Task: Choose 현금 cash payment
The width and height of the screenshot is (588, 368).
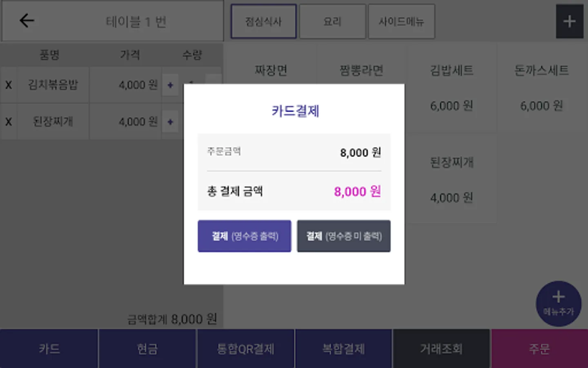Action: point(147,349)
